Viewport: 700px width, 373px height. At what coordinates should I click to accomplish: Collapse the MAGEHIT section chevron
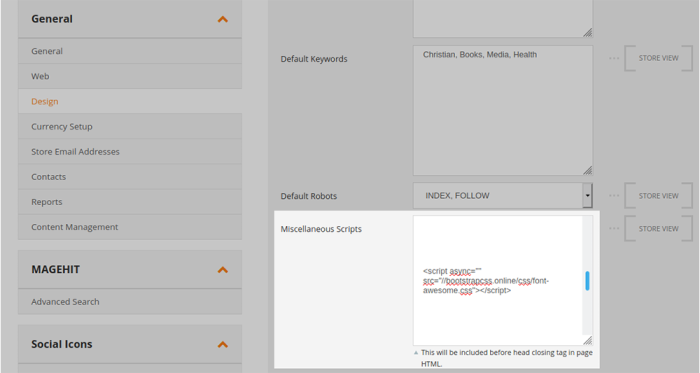click(222, 269)
